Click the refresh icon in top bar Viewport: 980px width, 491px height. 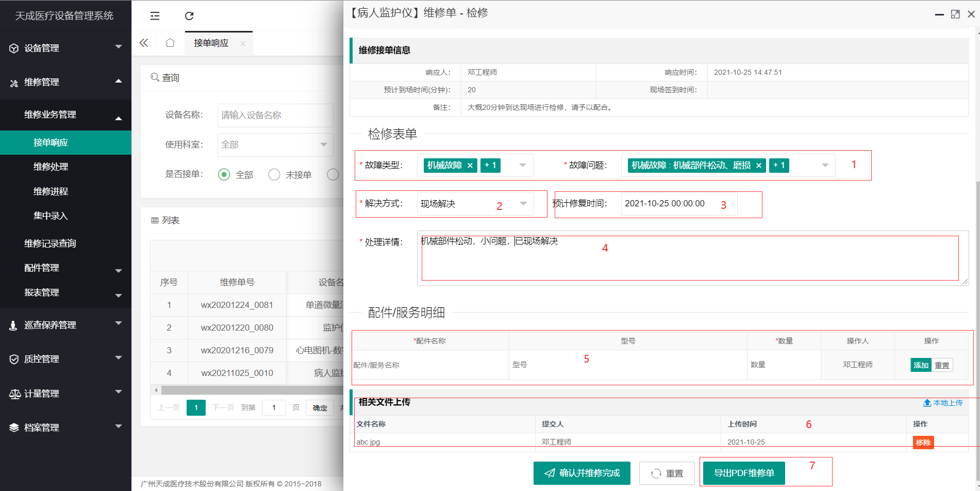tap(189, 16)
